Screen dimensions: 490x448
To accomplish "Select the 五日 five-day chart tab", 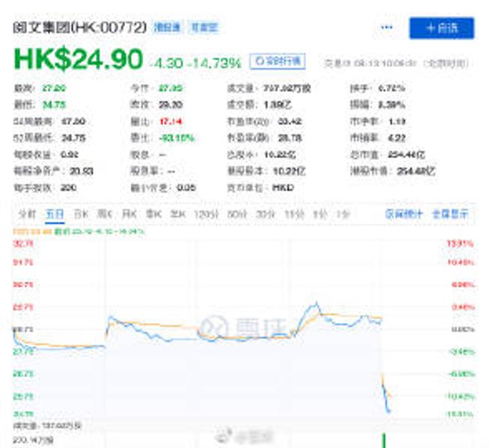I will point(54,214).
